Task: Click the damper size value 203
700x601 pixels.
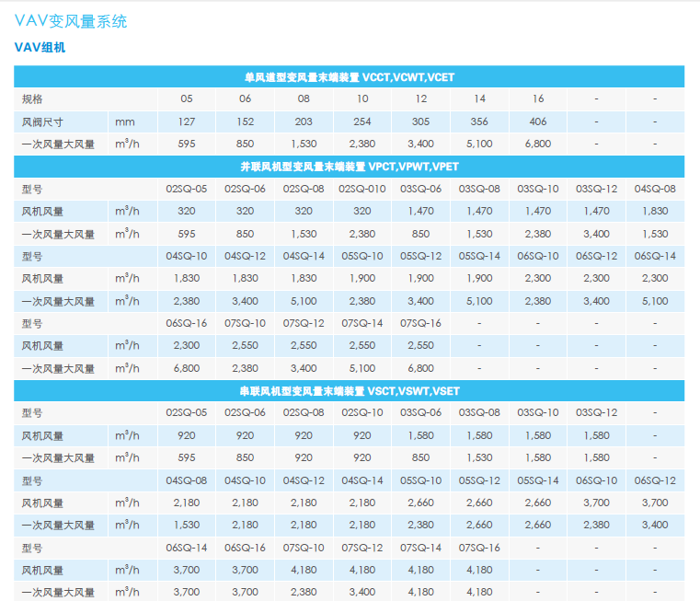Action: point(304,121)
